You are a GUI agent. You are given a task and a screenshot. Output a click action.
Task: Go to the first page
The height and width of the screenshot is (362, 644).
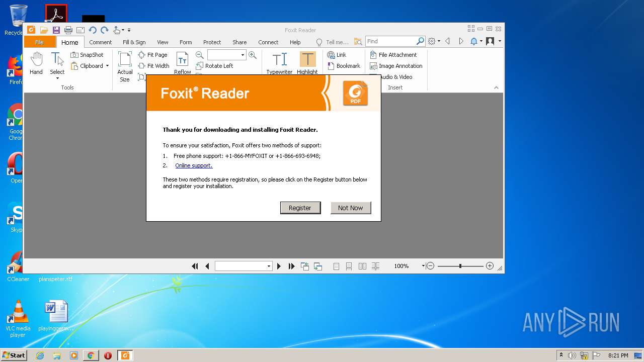point(195,266)
